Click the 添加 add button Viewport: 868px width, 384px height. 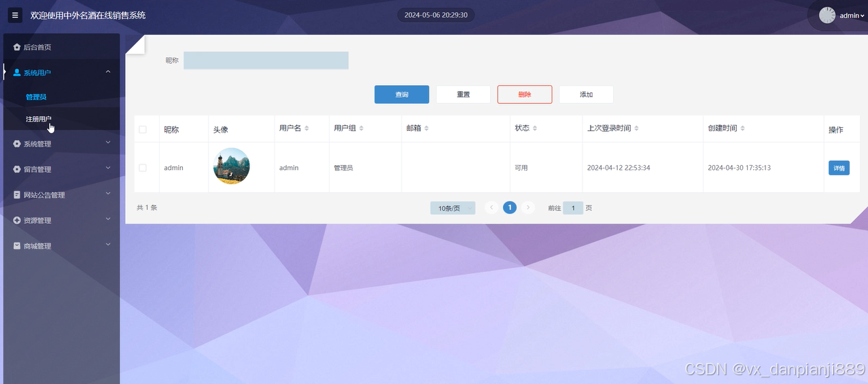coord(586,94)
